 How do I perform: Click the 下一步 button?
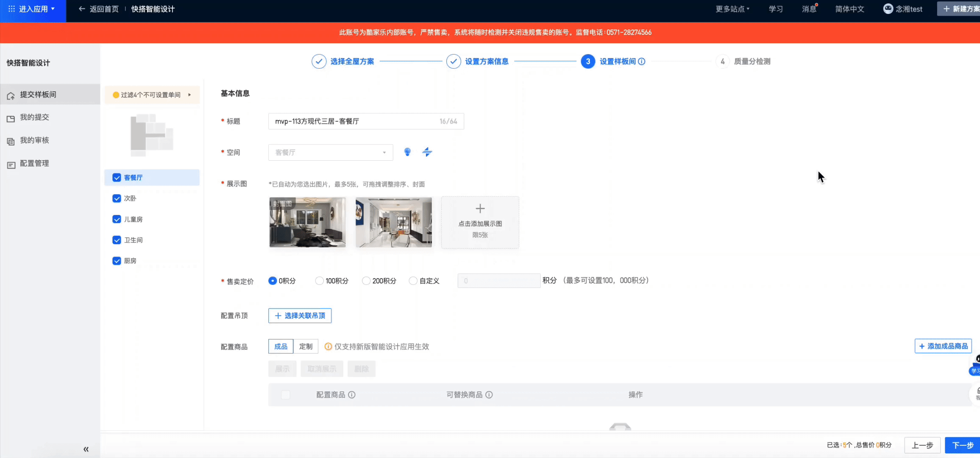963,445
